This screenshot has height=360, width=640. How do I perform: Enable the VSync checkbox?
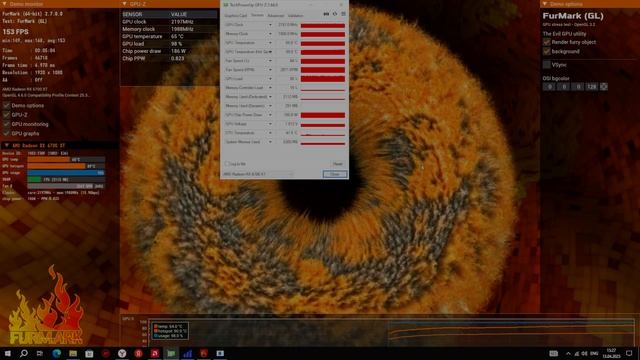[x=547, y=64]
